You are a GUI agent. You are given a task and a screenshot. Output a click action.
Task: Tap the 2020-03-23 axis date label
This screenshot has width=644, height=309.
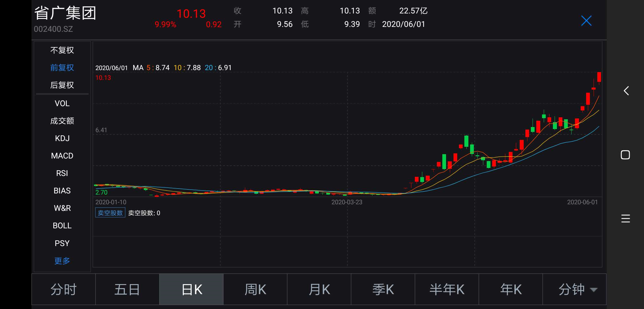(x=347, y=202)
